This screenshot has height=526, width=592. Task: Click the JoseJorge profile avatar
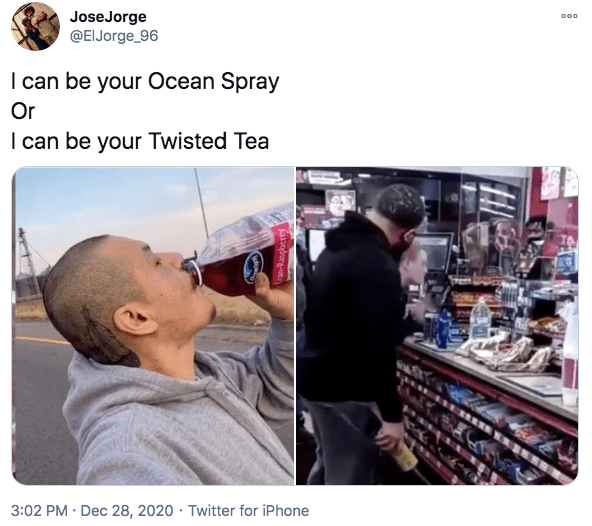[35, 26]
